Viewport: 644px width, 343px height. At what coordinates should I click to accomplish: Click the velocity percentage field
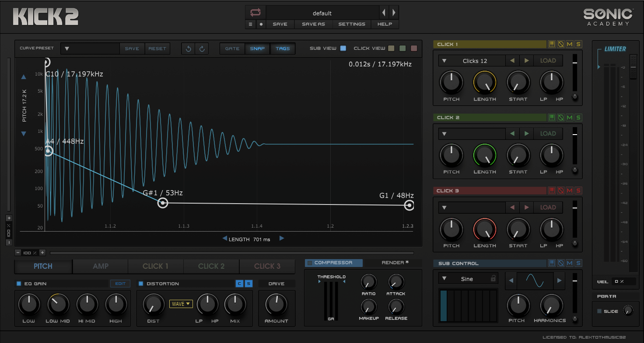[x=624, y=281]
